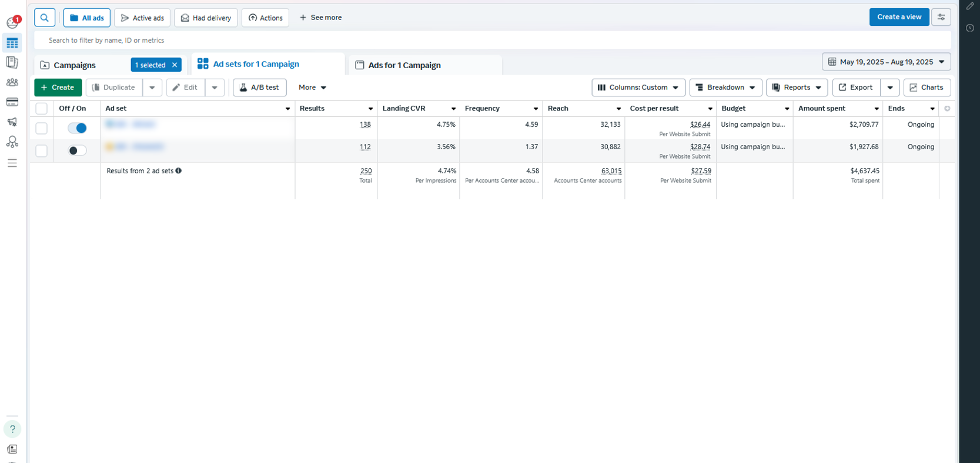Click the magnifier search icon button
Screen dimensions: 980x463
(45, 18)
